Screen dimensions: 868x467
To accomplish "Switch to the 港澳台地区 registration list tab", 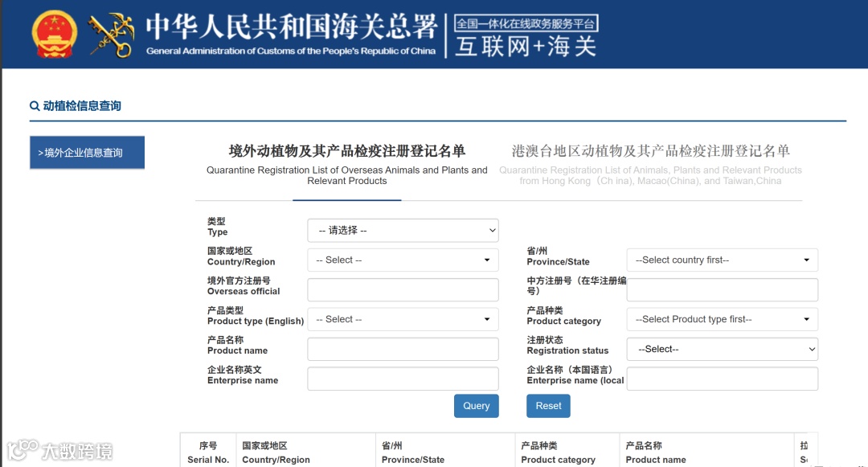I will point(650,164).
